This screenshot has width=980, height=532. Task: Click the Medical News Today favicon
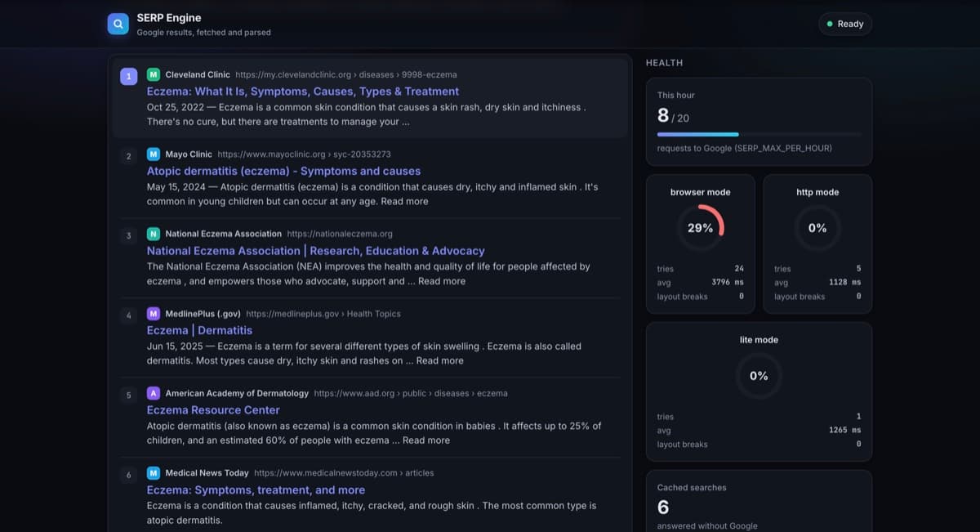154,473
